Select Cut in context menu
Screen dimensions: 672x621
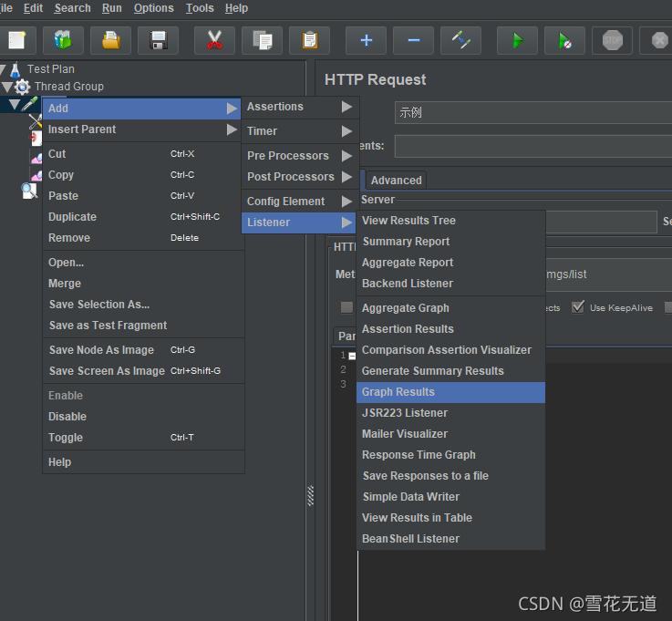click(143, 154)
